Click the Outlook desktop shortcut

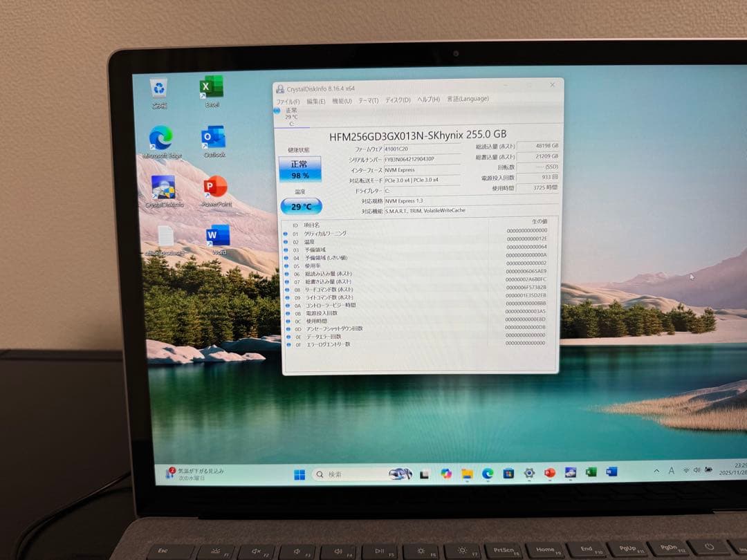tap(214, 138)
